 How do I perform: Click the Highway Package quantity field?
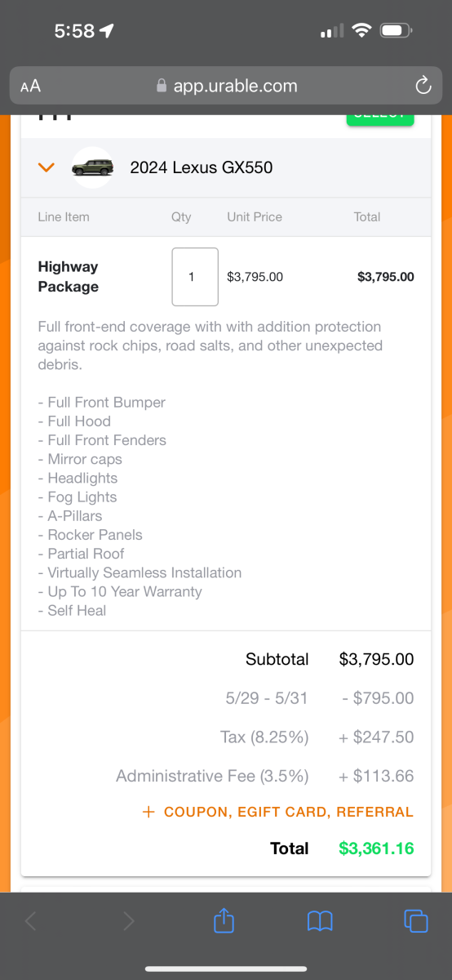[195, 277]
